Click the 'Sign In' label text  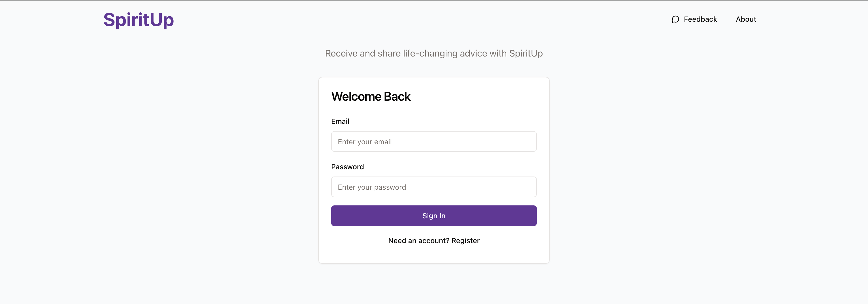tap(434, 216)
